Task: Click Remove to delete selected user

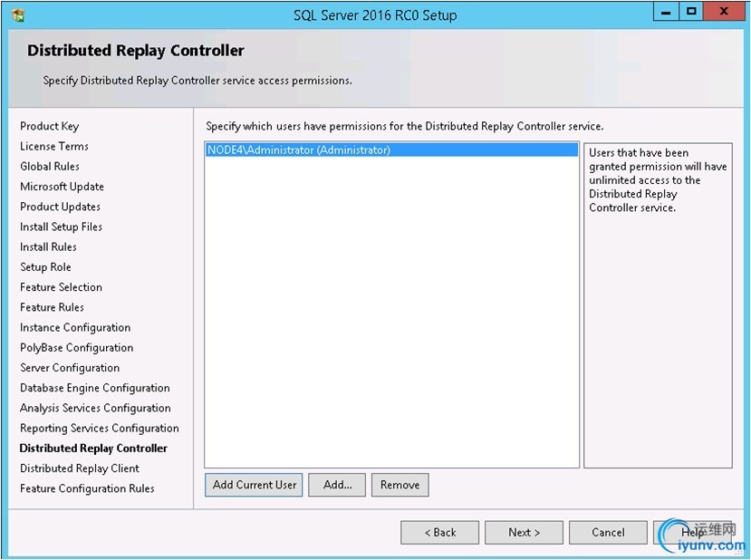Action: [400, 485]
